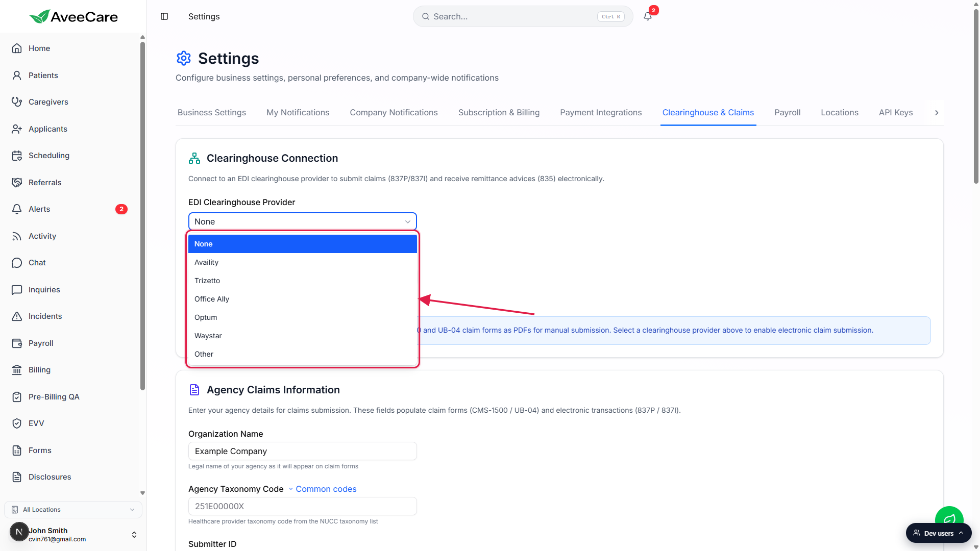The image size is (980, 551).
Task: Click the page vertical scrollbar
Action: (976, 97)
